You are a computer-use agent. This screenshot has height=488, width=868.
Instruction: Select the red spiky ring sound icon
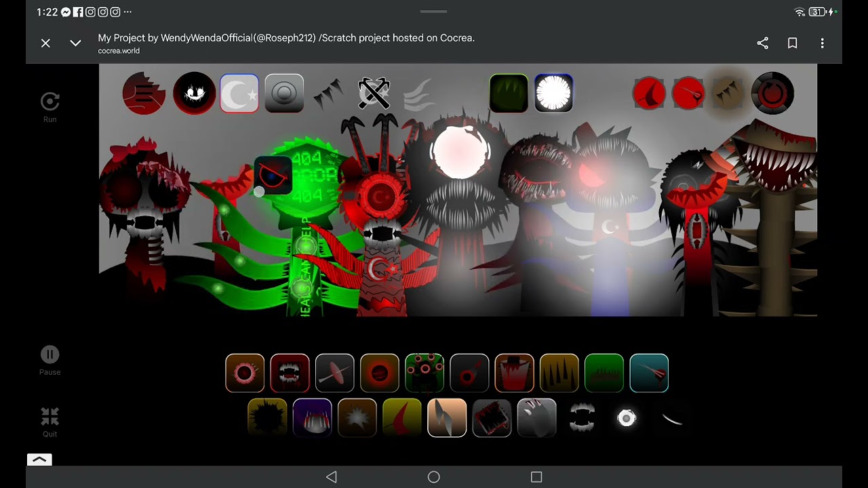click(x=245, y=373)
